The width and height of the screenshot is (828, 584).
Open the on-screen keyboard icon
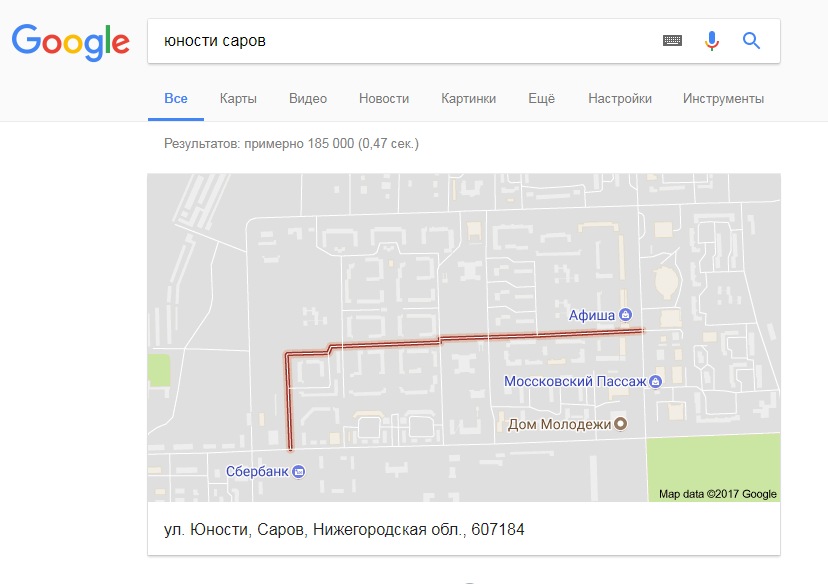click(672, 41)
